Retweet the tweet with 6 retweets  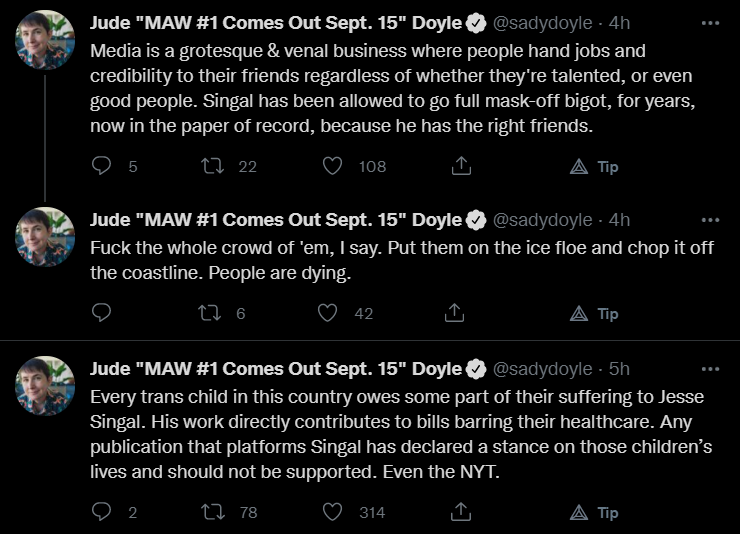[212, 313]
